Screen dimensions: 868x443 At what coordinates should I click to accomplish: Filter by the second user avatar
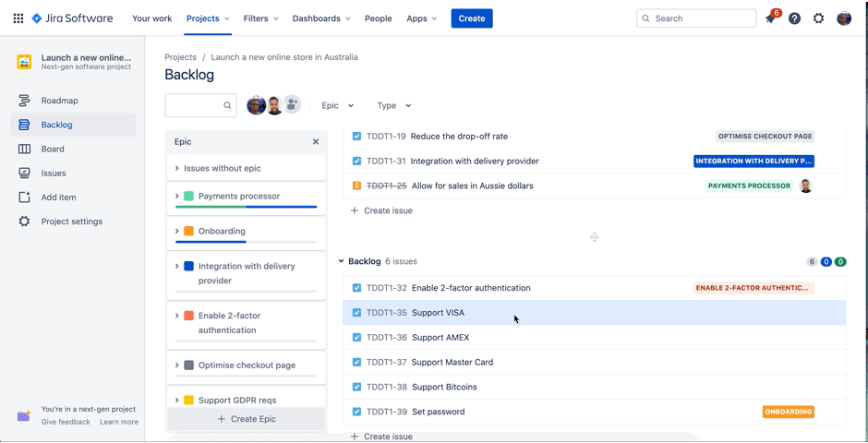click(274, 105)
